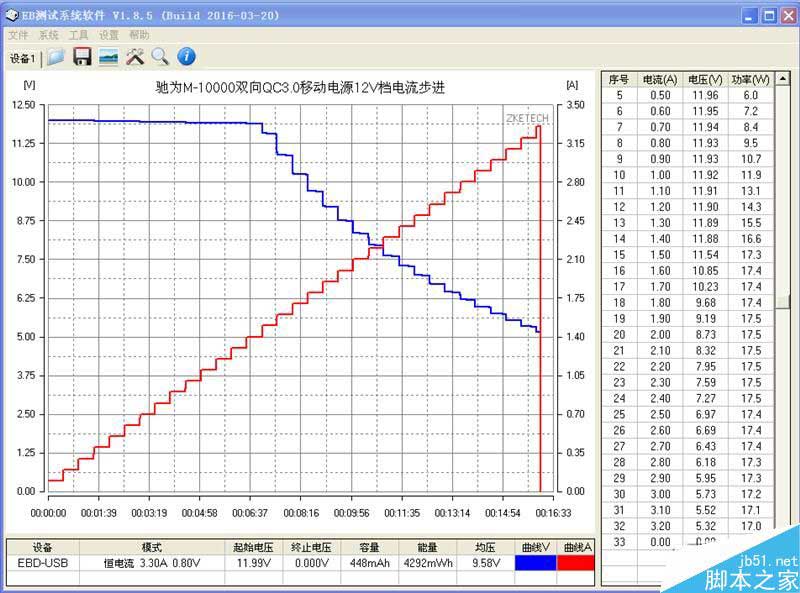Click the 设备1 device toolbar label

point(22,58)
